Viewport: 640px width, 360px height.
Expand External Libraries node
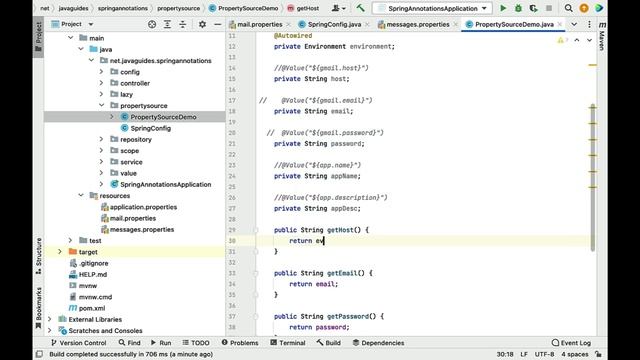point(50,319)
